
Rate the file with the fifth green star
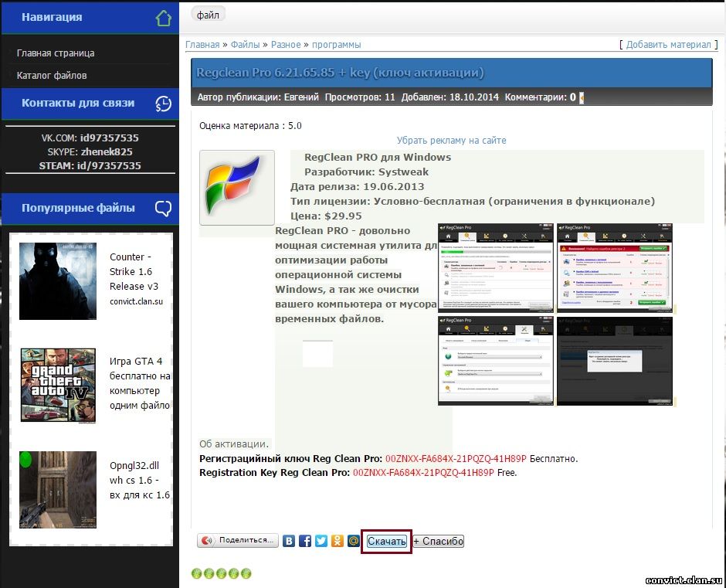tap(246, 573)
